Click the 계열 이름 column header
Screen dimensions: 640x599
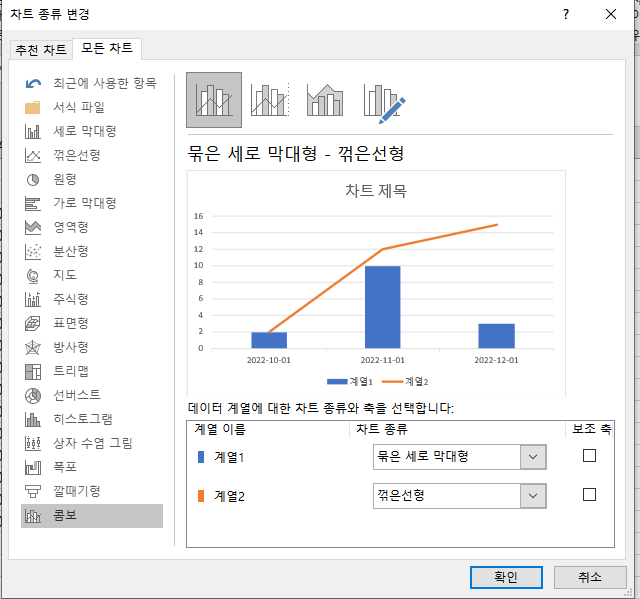pos(220,429)
